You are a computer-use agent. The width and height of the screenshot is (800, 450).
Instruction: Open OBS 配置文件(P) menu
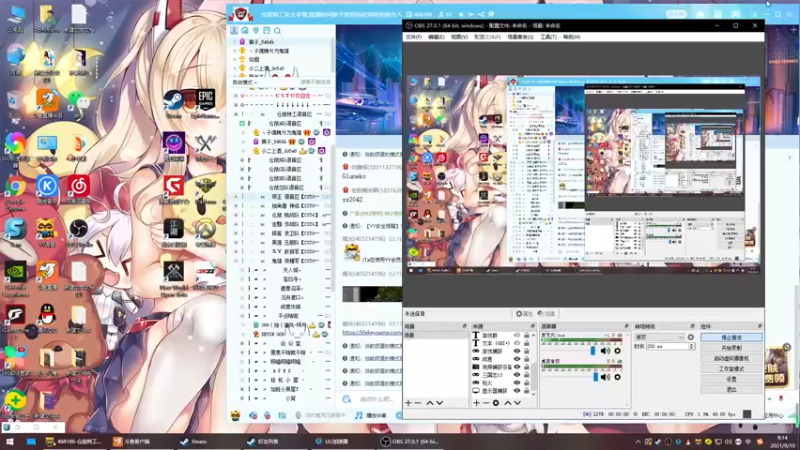487,37
